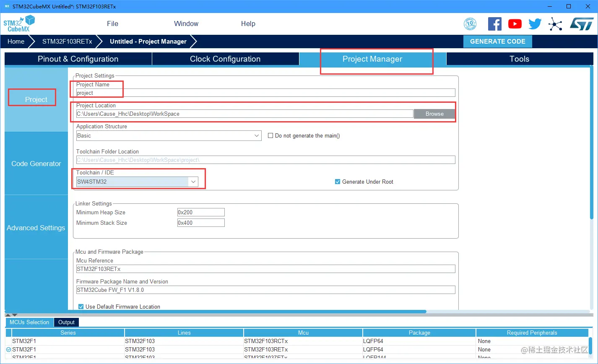Open the Project side section
The width and height of the screenshot is (598, 364).
point(36,99)
